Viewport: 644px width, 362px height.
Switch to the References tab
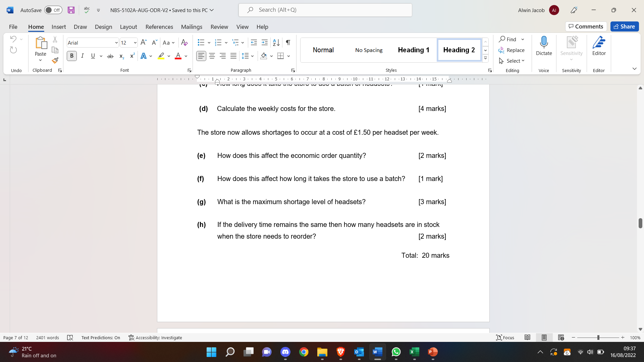(159, 27)
